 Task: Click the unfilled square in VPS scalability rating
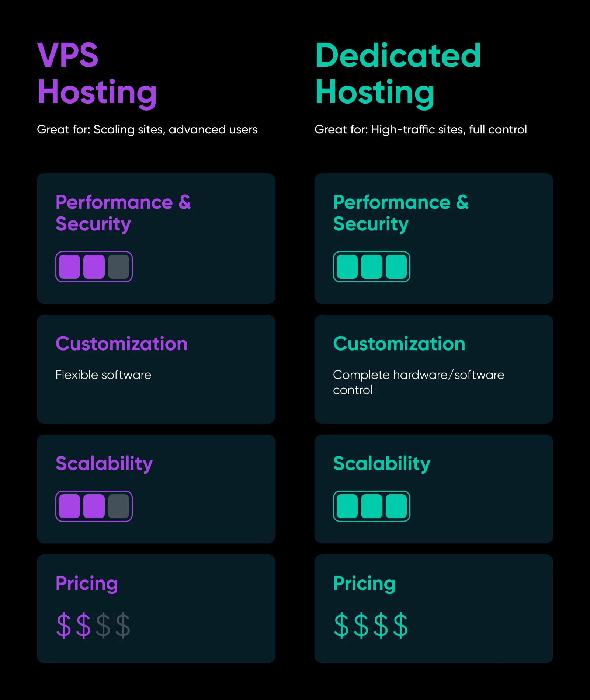[119, 506]
